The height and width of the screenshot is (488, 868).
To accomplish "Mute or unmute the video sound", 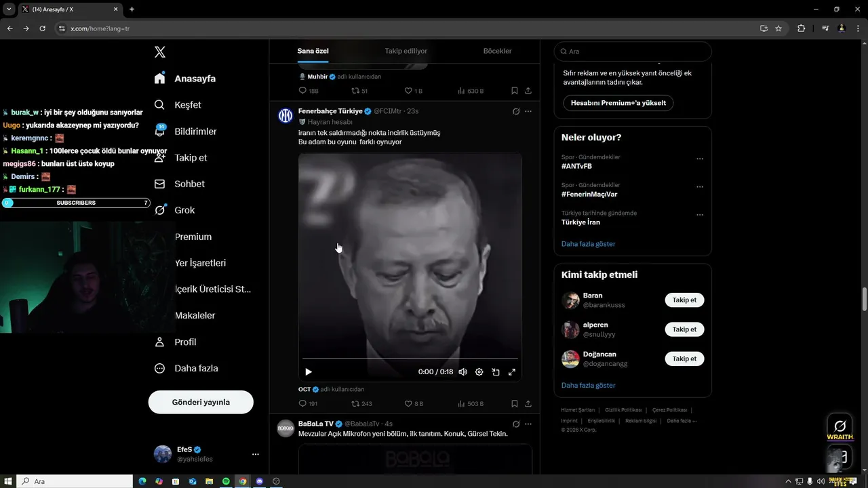I will [462, 371].
